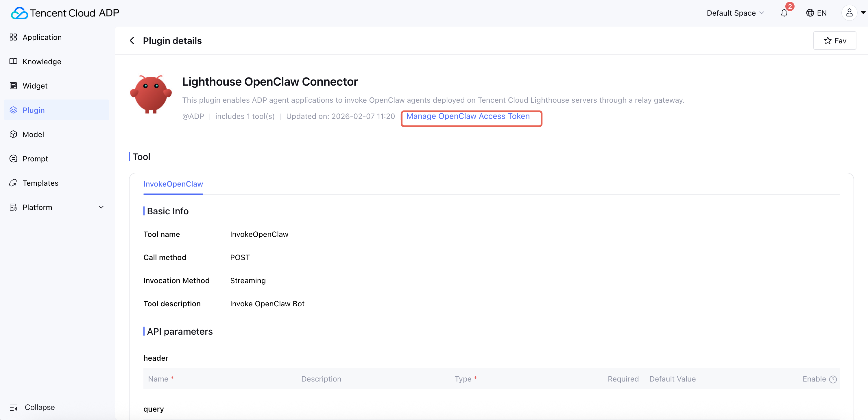868x420 pixels.
Task: Click the Prompt chat icon
Action: pyautogui.click(x=13, y=159)
